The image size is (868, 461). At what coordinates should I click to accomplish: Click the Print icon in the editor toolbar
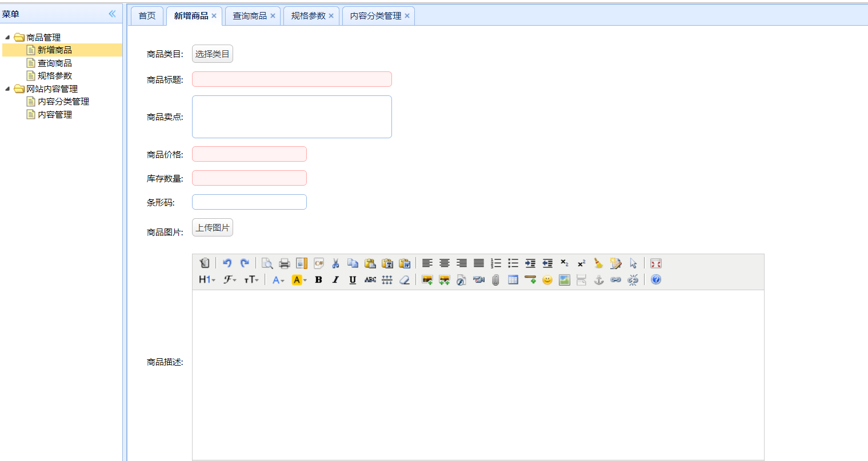click(x=284, y=263)
